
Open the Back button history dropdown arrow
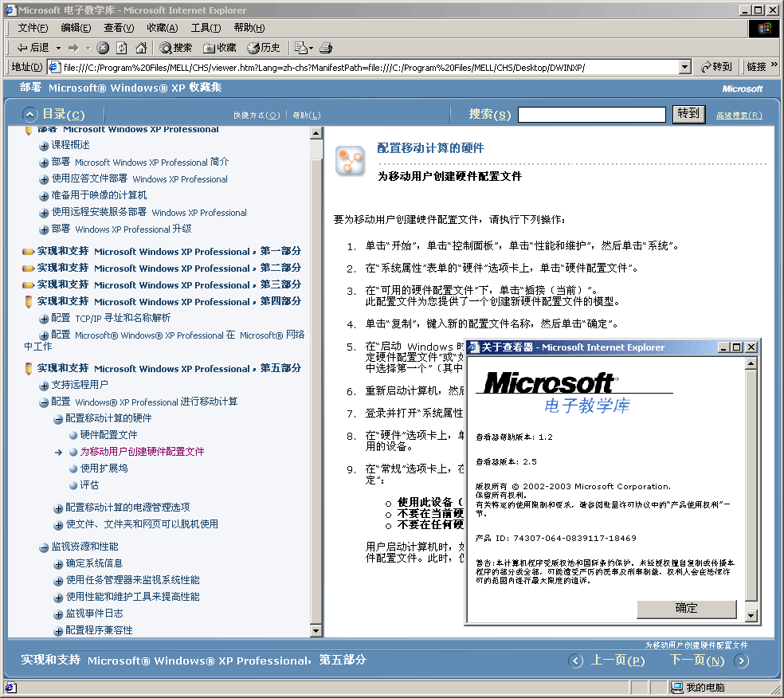[x=58, y=48]
